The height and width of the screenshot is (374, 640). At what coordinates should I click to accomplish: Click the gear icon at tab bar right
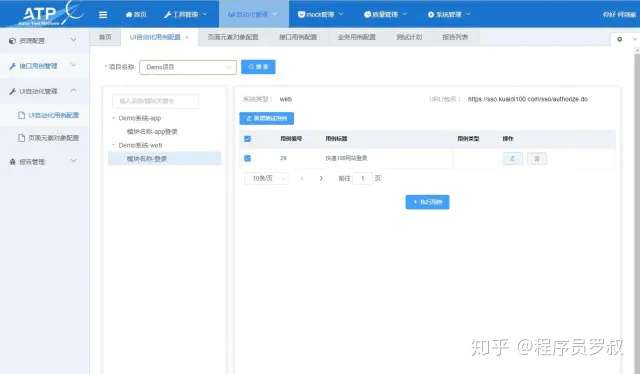pyautogui.click(x=620, y=39)
